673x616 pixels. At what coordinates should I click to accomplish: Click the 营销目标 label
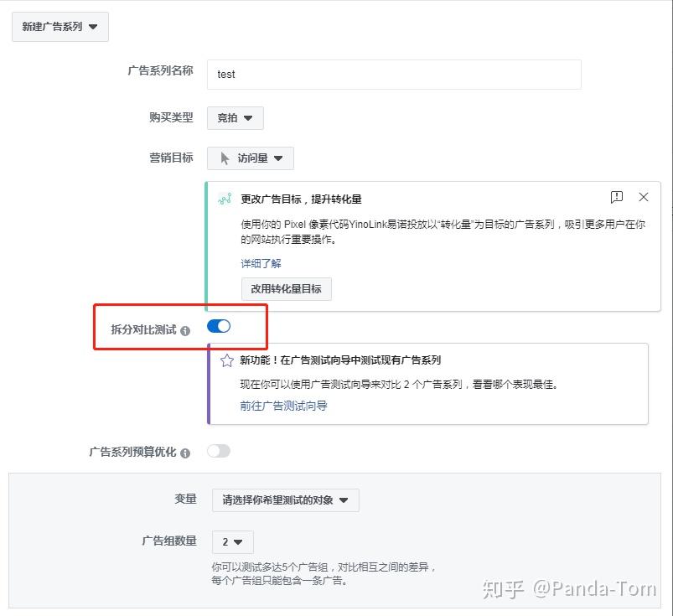point(171,158)
